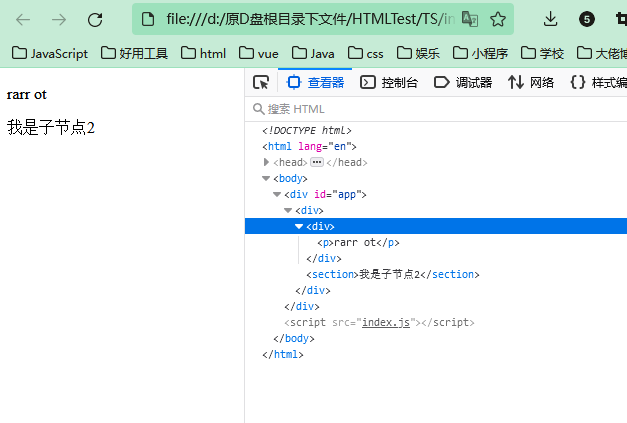Image resolution: width=627 pixels, height=423 pixels.
Task: Go back with the browser back arrow
Action: coord(23,19)
